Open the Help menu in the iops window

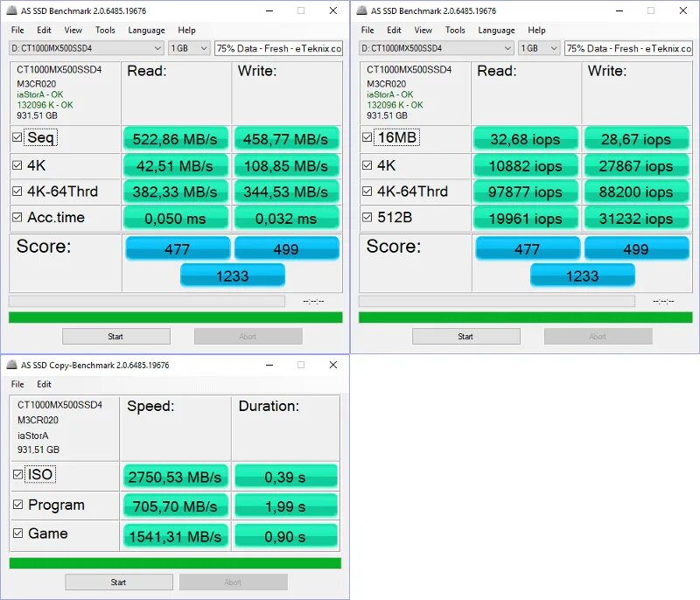[x=536, y=30]
